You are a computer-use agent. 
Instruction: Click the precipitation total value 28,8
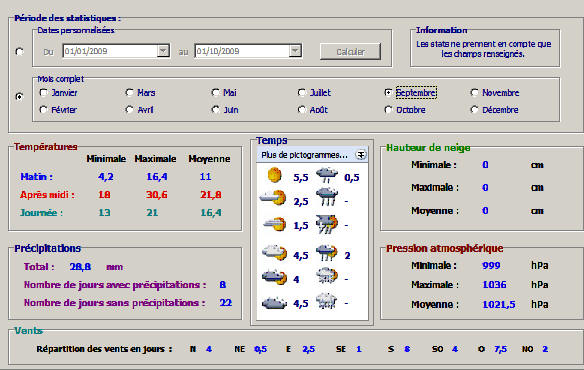pos(80,267)
